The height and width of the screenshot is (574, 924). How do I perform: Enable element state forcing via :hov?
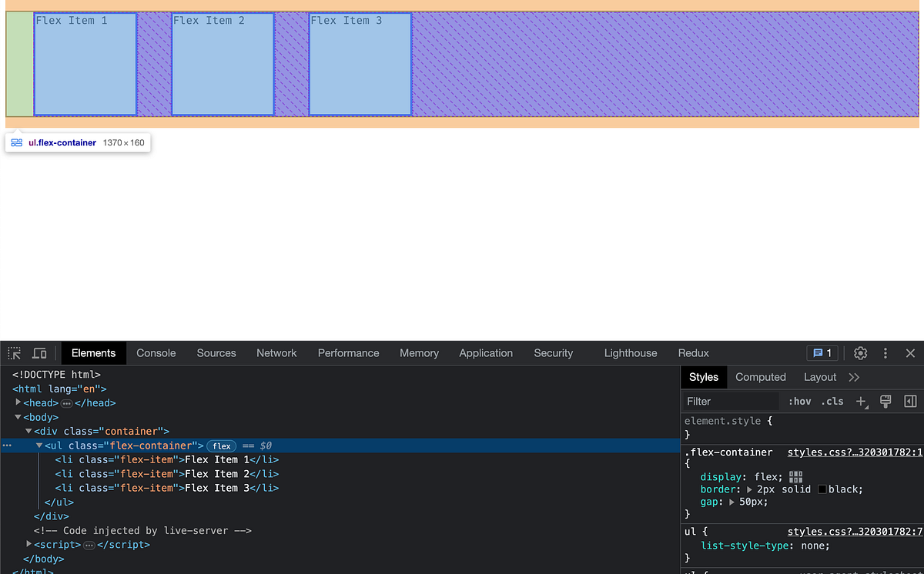(800, 401)
